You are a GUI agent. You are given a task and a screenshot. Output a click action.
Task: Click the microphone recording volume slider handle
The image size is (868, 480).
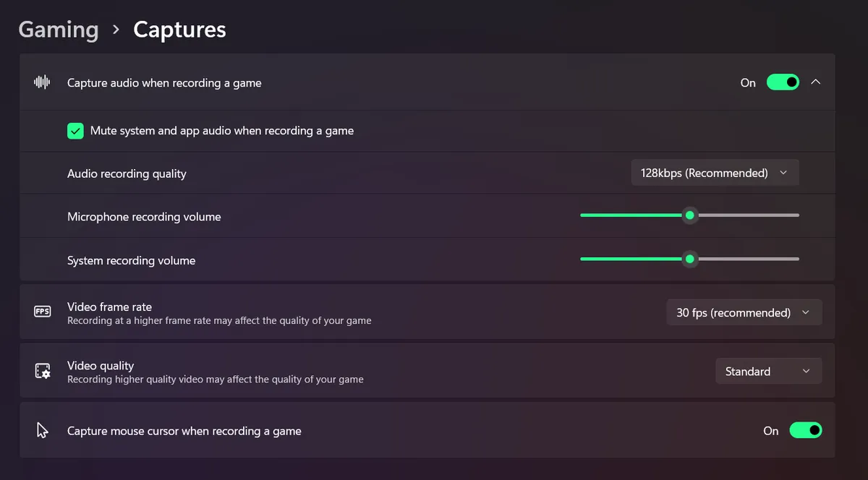[690, 215]
